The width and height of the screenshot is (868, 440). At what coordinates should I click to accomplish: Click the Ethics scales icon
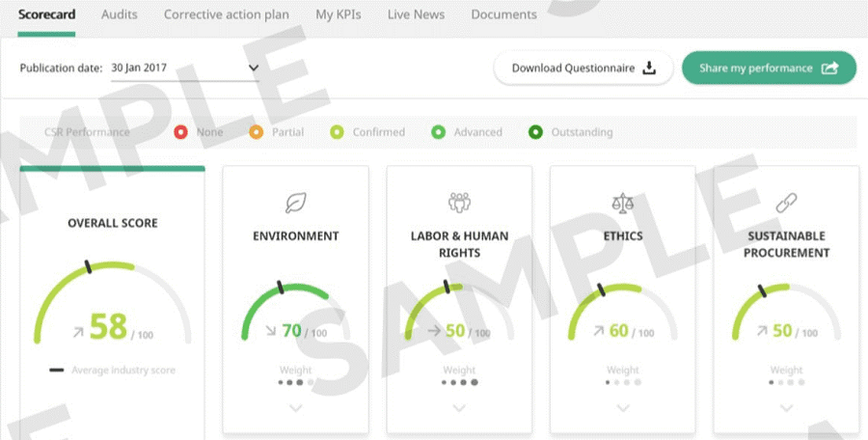pos(623,203)
